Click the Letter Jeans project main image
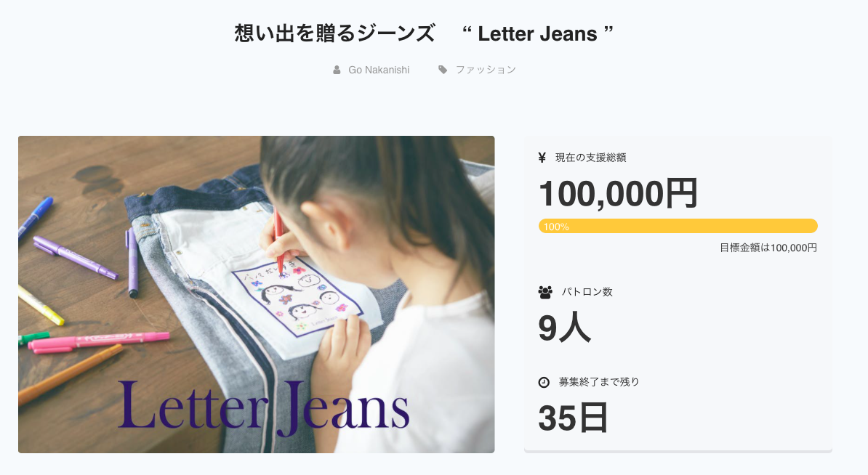Screen dimensions: 868x475 pyautogui.click(x=257, y=294)
